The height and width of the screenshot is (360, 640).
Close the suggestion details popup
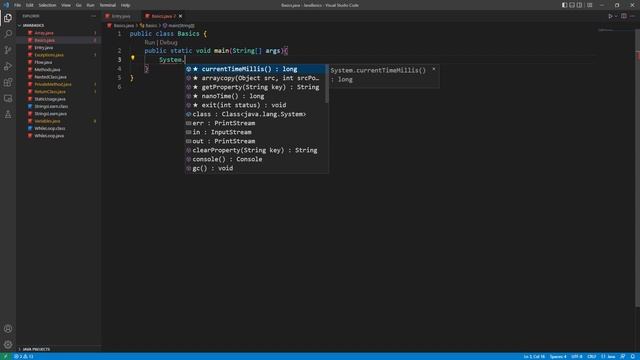click(x=434, y=69)
